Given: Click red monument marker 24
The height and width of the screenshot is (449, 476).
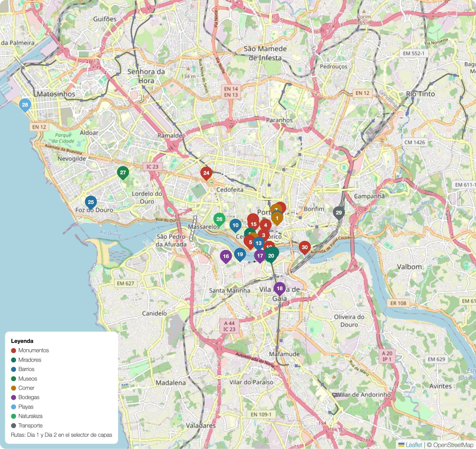Looking at the screenshot, I should [206, 173].
